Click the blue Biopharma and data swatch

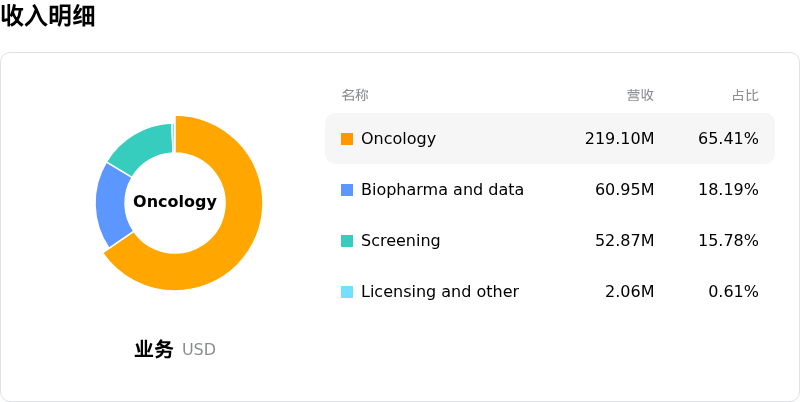pos(347,190)
